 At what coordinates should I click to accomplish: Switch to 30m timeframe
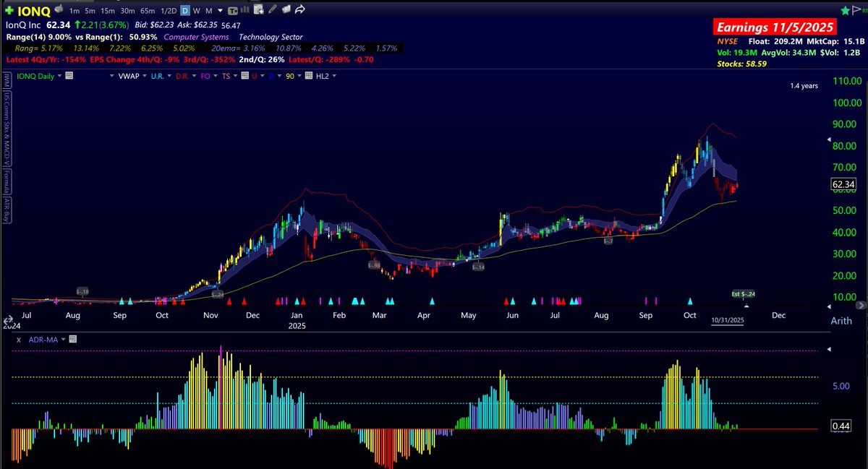[x=127, y=11]
